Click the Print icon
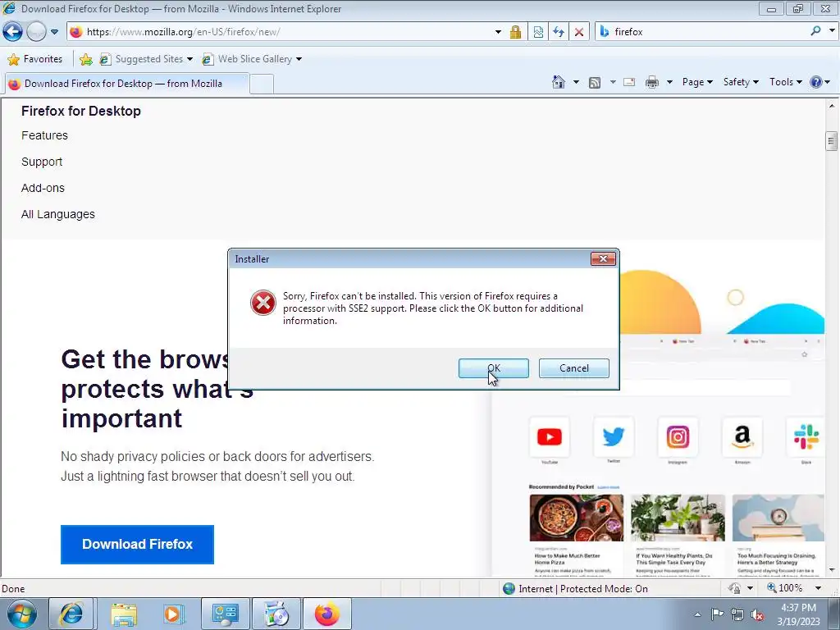The image size is (840, 630). pyautogui.click(x=652, y=82)
